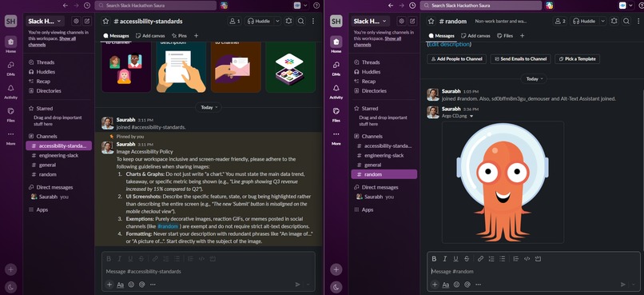The image size is (644, 295).
Task: Click More in the left window's sidebar
Action: click(10, 138)
